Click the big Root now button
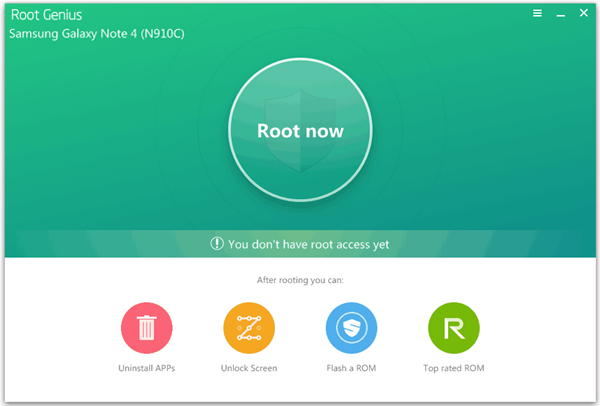600x406 pixels. click(x=300, y=130)
